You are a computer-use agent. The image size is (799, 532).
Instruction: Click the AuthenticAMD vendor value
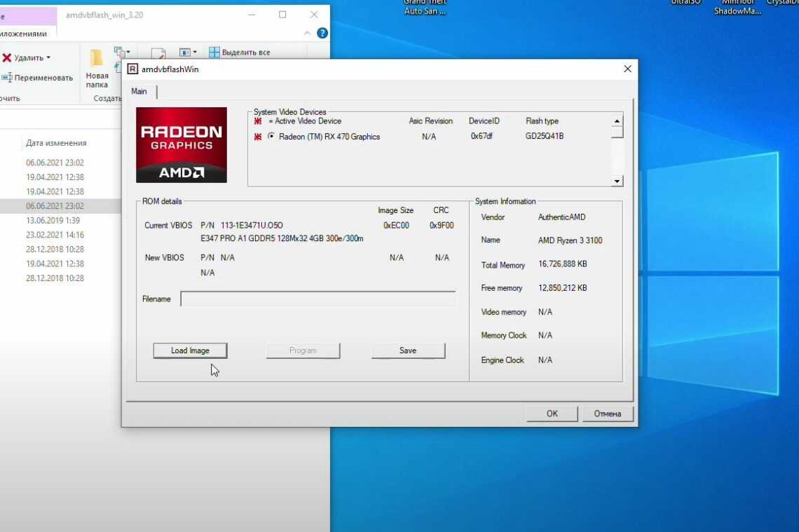(x=561, y=217)
